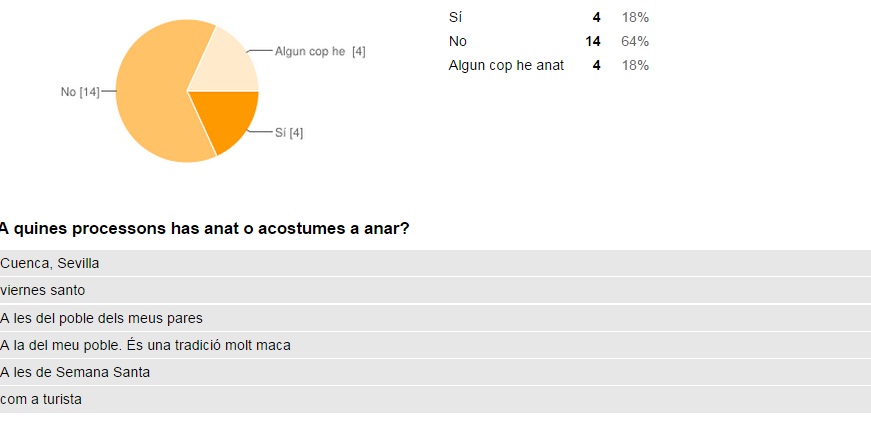The height and width of the screenshot is (427, 871).
Task: Click the question heading about processons
Action: (204, 228)
